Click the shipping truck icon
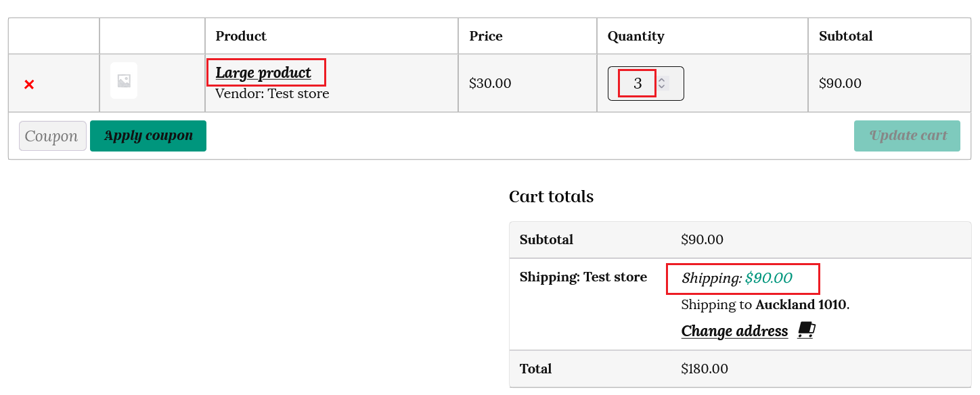Image resolution: width=980 pixels, height=395 pixels. pyautogui.click(x=806, y=330)
